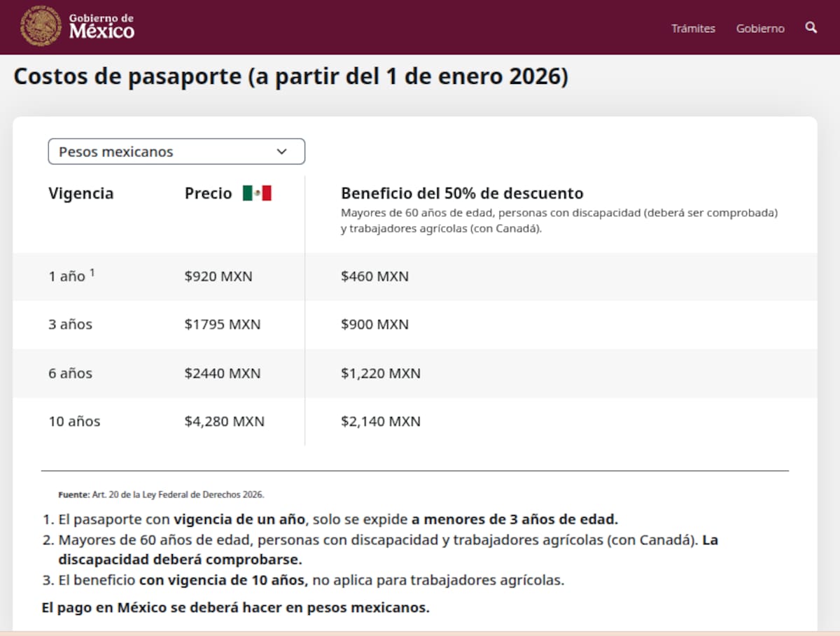Click the superscript footnote 1 next to 1 año
The height and width of the screenshot is (636, 840).
[x=93, y=271]
